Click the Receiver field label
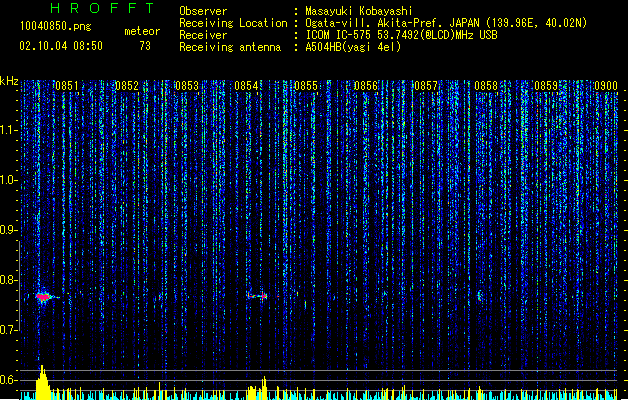Image resolution: width=629 pixels, height=400 pixels. tap(203, 35)
